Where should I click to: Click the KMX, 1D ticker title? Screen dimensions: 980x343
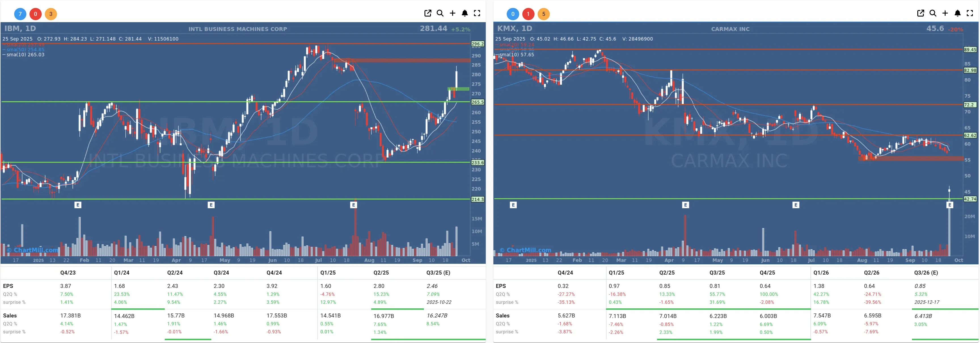[515, 28]
